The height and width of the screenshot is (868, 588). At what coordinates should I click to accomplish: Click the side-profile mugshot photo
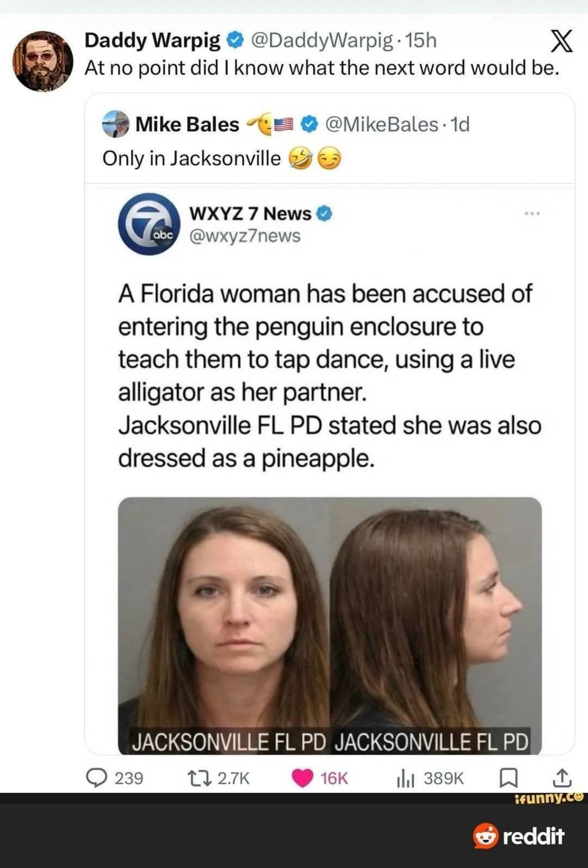click(435, 625)
